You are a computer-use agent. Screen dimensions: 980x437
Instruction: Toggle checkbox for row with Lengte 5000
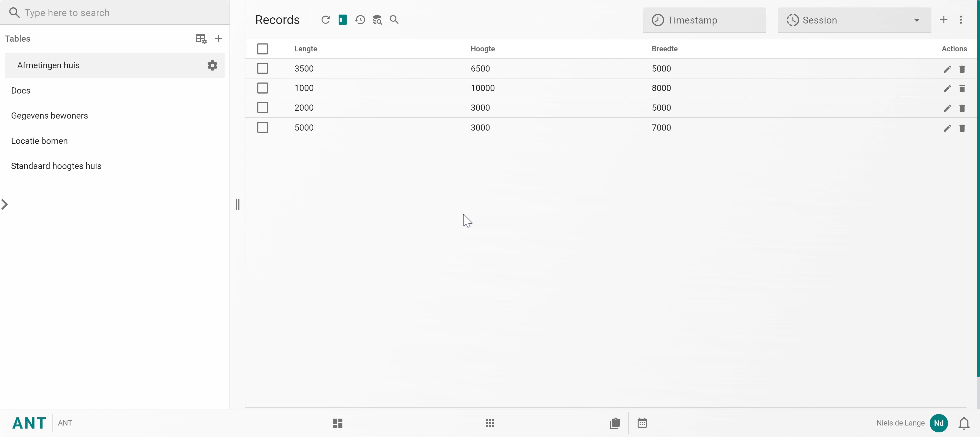coord(263,128)
